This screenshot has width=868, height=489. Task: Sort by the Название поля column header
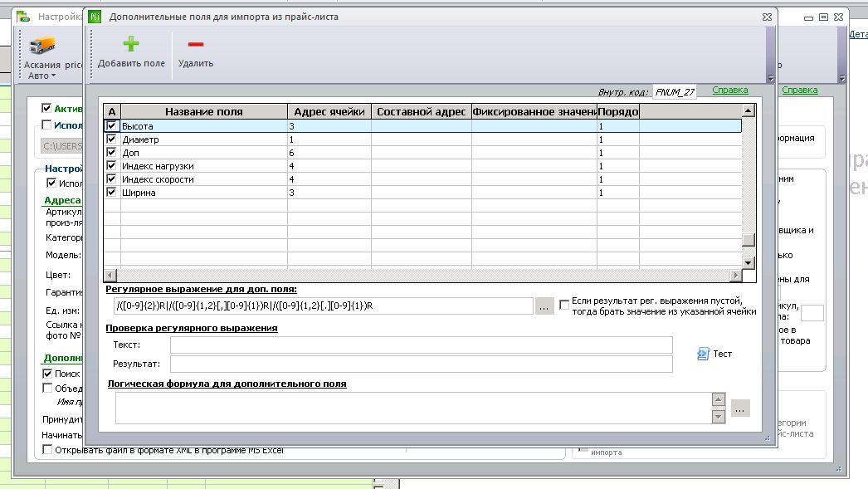[x=204, y=111]
